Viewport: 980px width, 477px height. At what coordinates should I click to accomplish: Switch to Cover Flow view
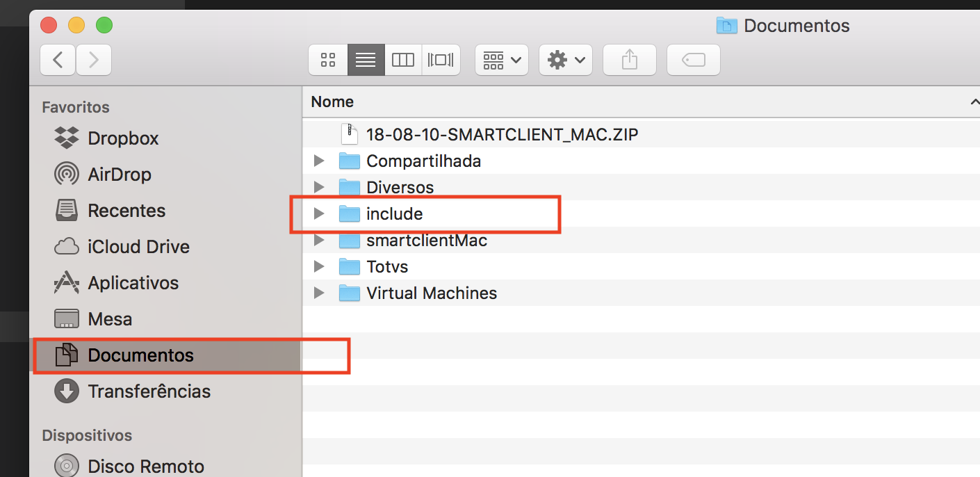pyautogui.click(x=441, y=60)
